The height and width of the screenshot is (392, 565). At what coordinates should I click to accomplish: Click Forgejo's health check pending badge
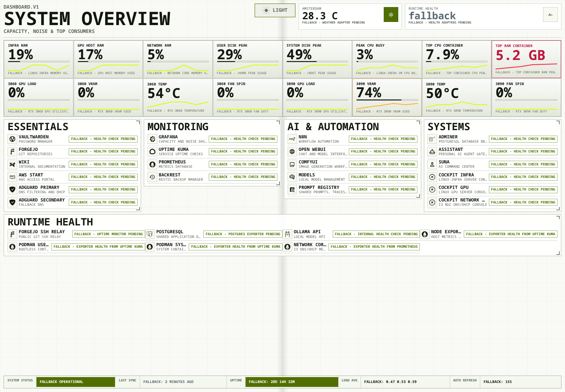[103, 151]
